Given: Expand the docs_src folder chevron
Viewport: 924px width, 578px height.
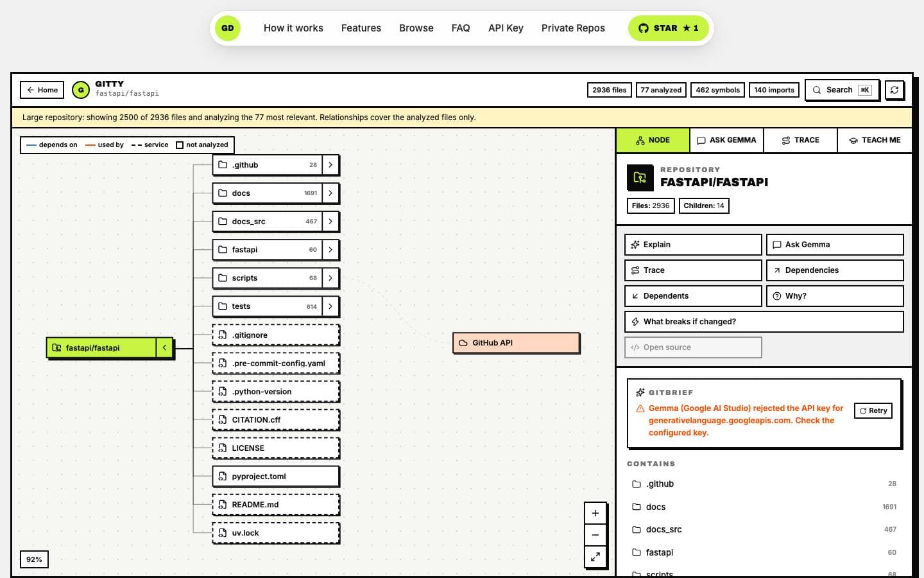Looking at the screenshot, I should [x=330, y=222].
